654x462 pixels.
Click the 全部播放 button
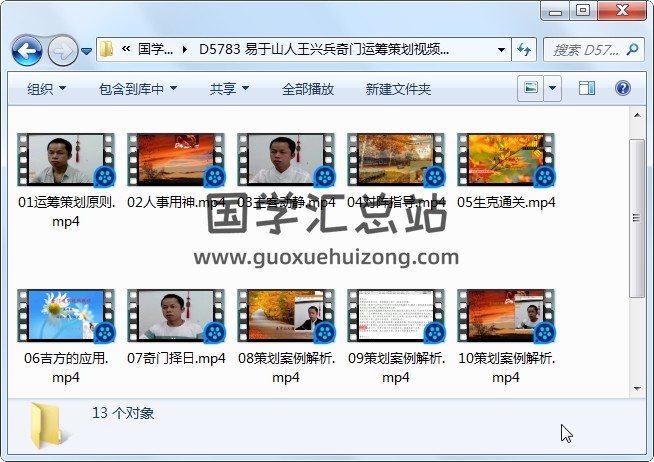308,89
